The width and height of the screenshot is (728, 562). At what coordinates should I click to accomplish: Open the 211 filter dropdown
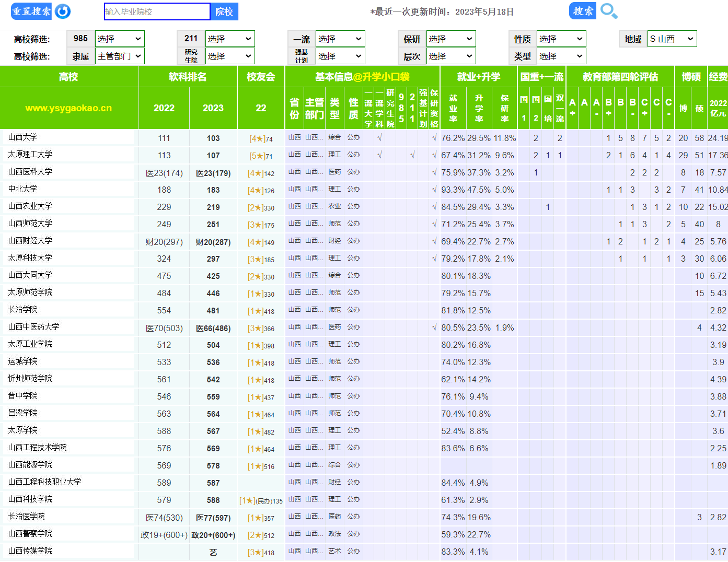(230, 39)
